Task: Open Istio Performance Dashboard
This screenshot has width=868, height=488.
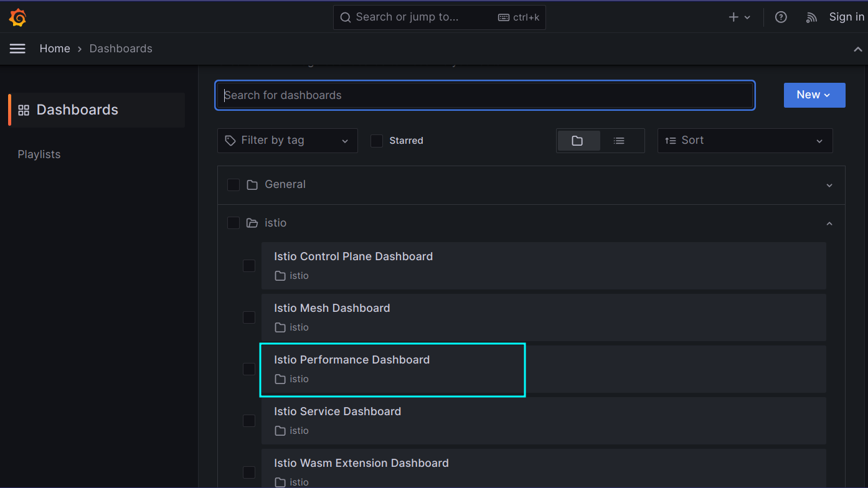Action: (544, 369)
